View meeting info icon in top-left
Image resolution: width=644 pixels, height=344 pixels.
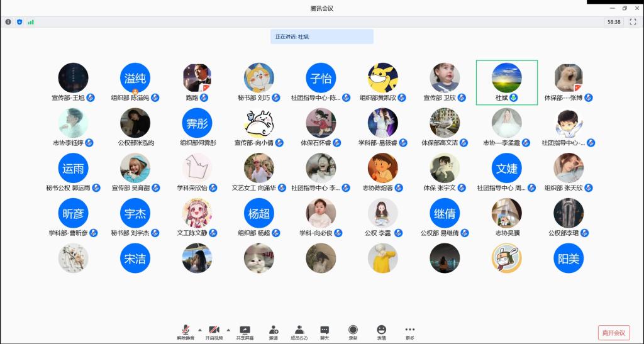coord(8,22)
